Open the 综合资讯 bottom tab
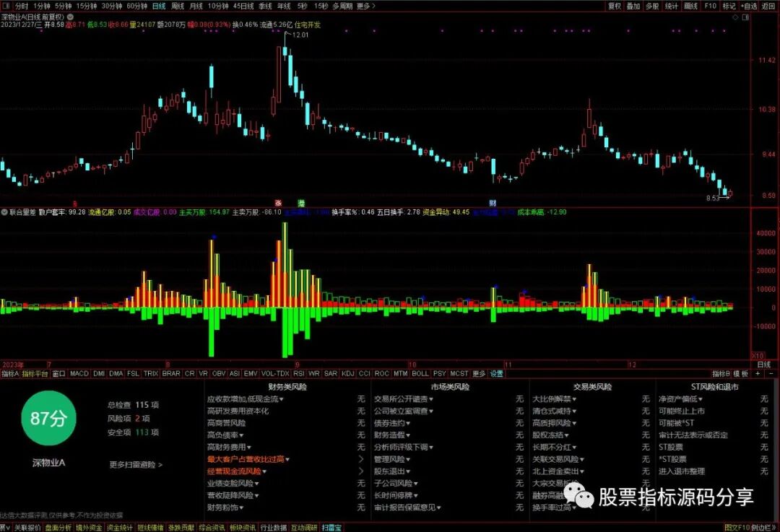This screenshot has width=780, height=532. 212,528
